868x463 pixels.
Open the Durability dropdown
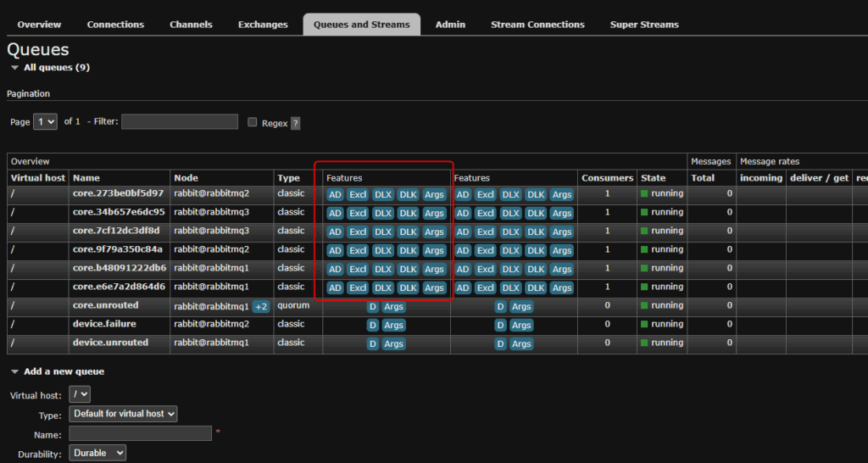(x=97, y=453)
